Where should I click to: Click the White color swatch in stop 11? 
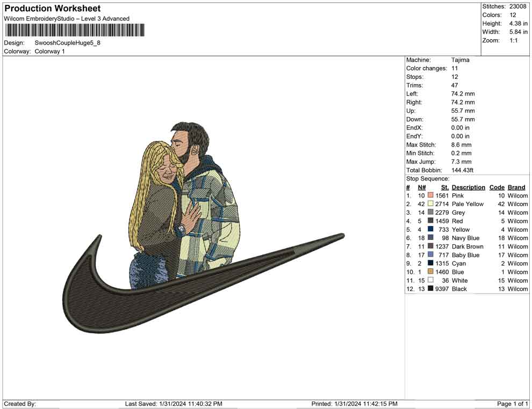[x=430, y=280]
